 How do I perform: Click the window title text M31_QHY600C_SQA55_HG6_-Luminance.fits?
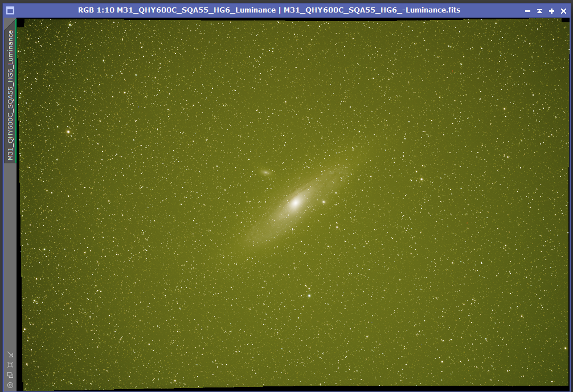pos(372,10)
